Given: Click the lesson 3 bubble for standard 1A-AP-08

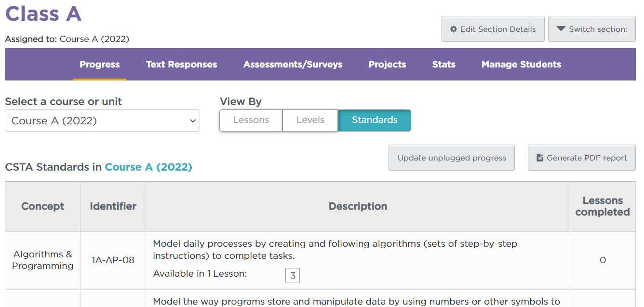Looking at the screenshot, I should [x=293, y=275].
